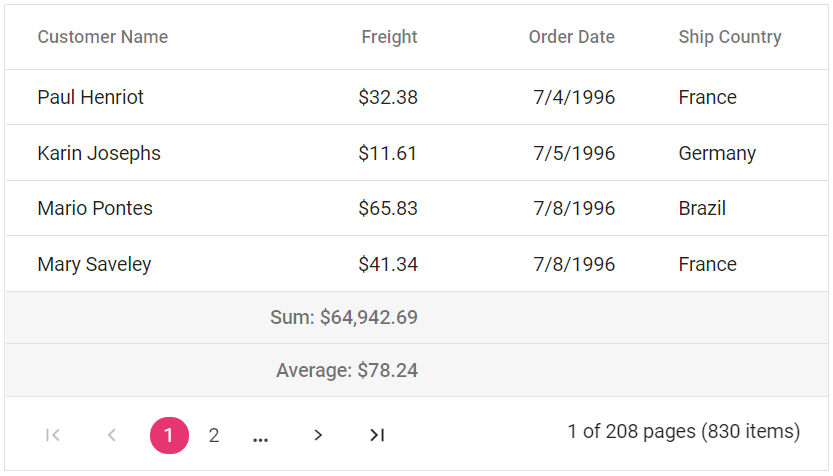Sort by Order Date column header
The width and height of the screenshot is (833, 476).
[571, 37]
